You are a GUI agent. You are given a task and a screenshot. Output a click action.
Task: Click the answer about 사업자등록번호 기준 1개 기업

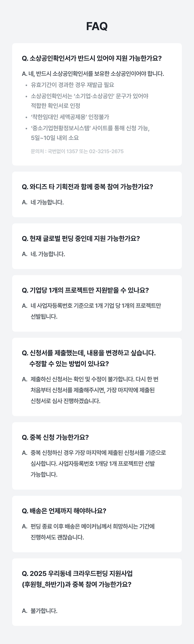(x=96, y=306)
